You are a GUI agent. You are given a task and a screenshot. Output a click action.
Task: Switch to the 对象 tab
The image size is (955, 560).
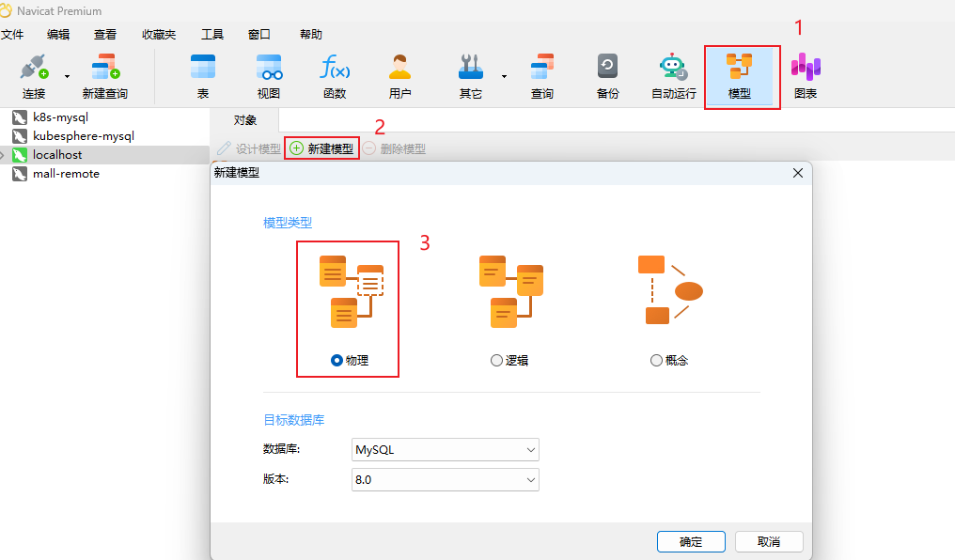coord(244,120)
